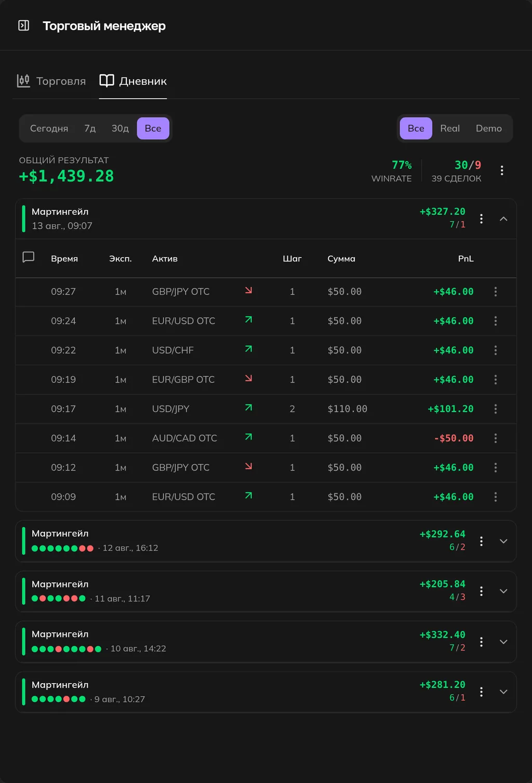Click up arrow on 09:22 USD/CHF trade
The width and height of the screenshot is (532, 783).
point(249,349)
